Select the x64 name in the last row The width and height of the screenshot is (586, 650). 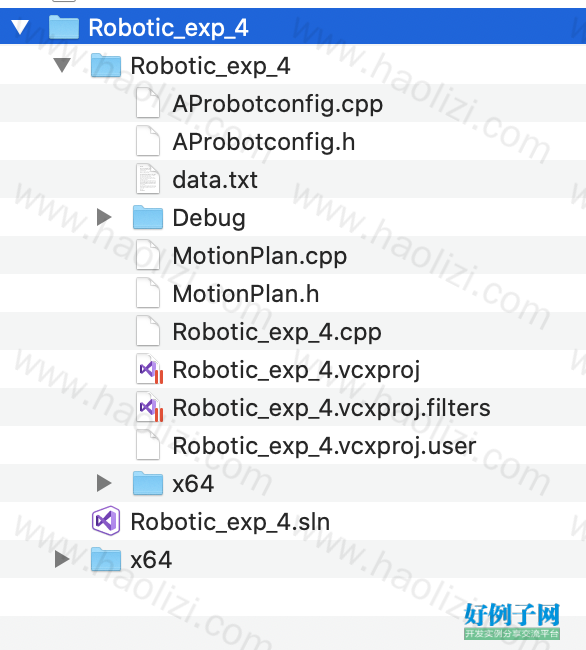[x=151, y=560]
